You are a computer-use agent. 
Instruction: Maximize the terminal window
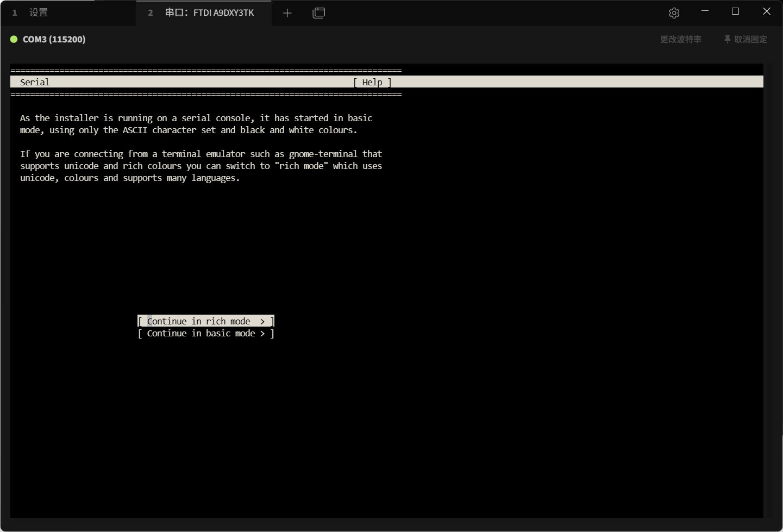pyautogui.click(x=735, y=11)
